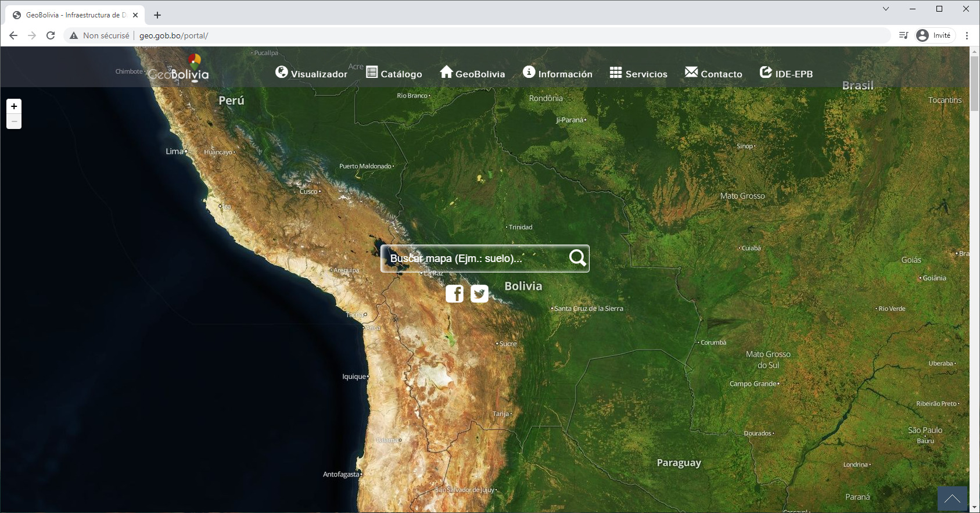Select the GeoBolivia browser tab
This screenshot has width=980, height=513.
coord(76,15)
